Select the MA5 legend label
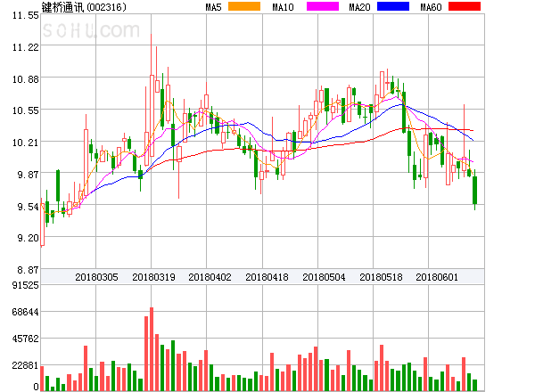The height and width of the screenshot is (392, 535). tap(213, 7)
